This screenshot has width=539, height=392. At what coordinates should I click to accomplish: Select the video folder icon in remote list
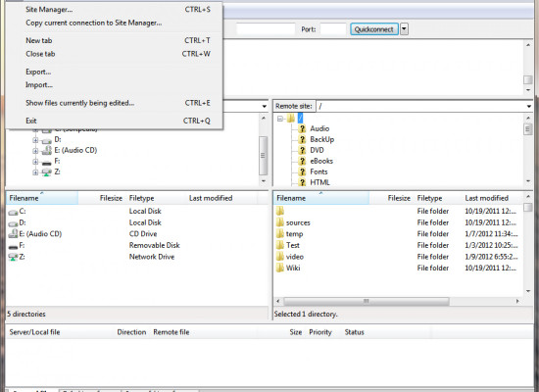coord(280,257)
